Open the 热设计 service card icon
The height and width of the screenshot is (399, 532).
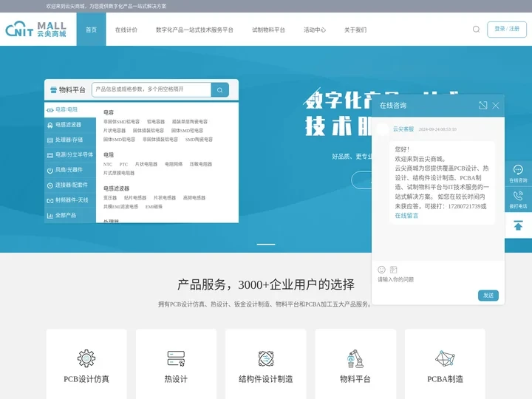tap(176, 358)
